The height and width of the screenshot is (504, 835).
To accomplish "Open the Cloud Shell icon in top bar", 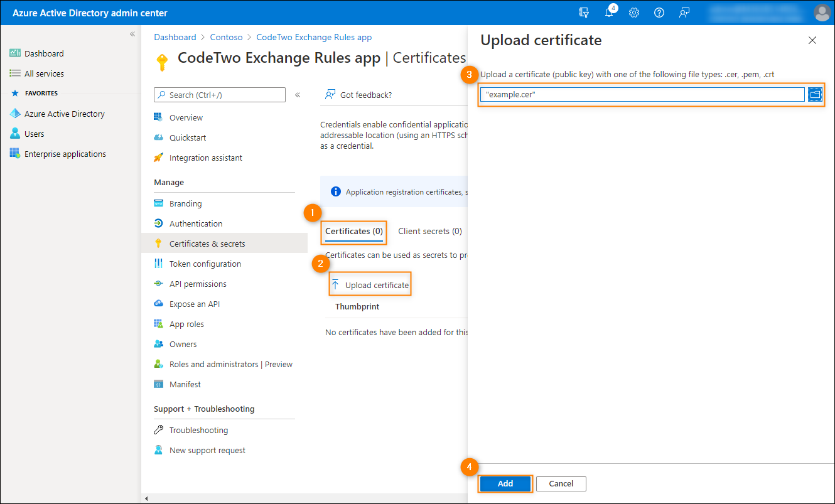I will [584, 13].
